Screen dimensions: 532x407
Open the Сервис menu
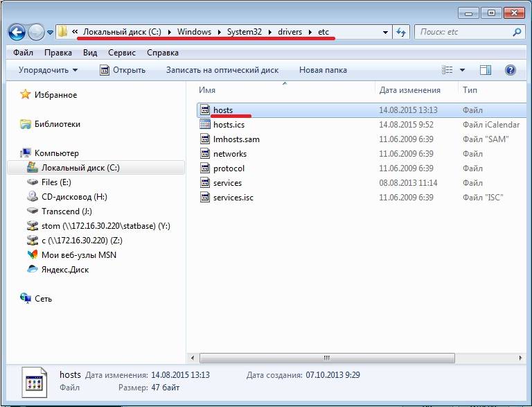pyautogui.click(x=121, y=53)
